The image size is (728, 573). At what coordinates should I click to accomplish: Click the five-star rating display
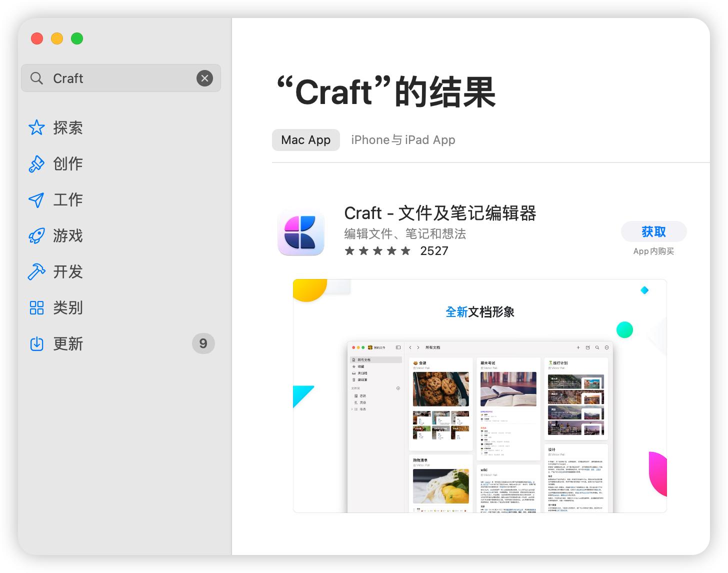click(377, 250)
